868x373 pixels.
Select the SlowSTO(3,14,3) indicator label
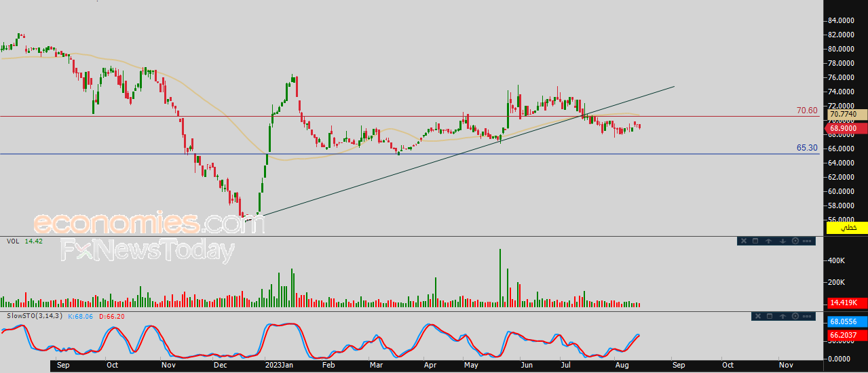click(x=35, y=316)
